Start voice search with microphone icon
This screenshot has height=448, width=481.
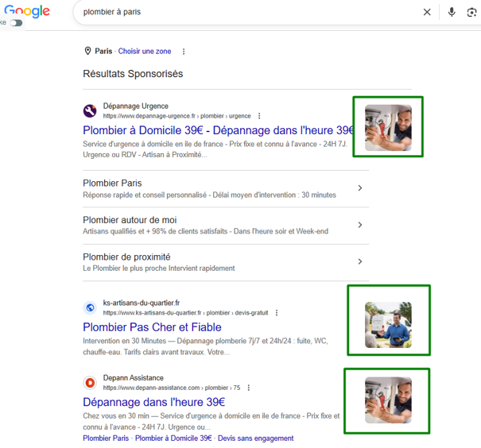[x=452, y=12]
